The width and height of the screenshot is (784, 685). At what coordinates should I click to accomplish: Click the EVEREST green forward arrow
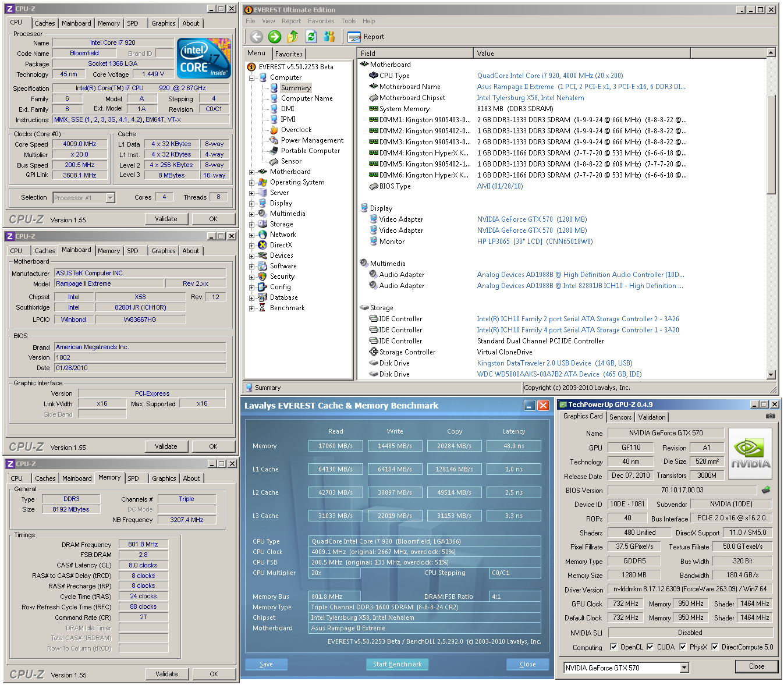(275, 37)
